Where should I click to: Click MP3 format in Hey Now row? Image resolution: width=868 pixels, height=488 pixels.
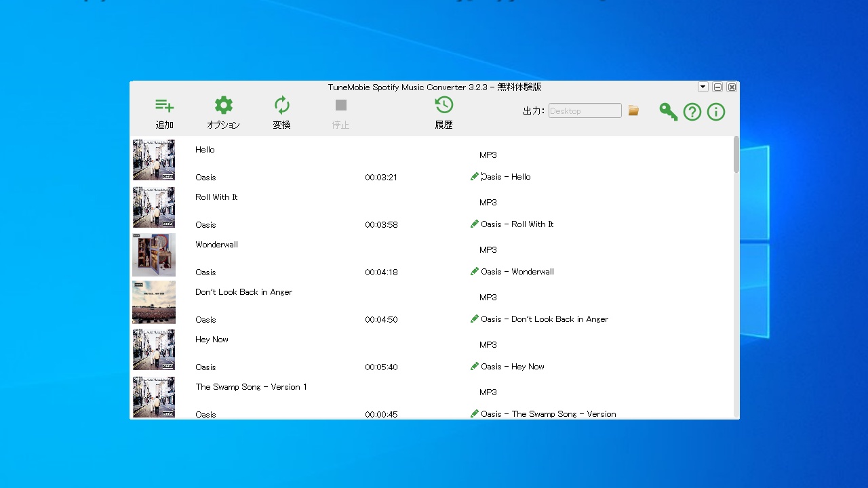tap(488, 345)
